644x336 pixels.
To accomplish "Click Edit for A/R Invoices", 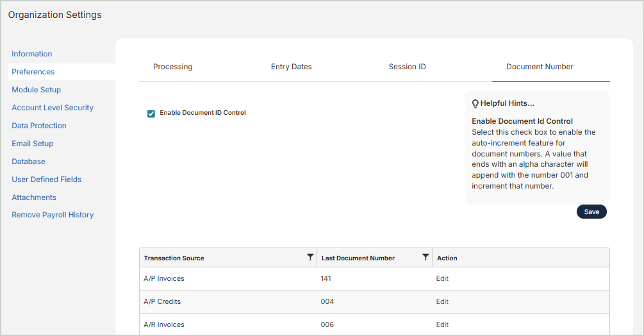I will point(442,325).
